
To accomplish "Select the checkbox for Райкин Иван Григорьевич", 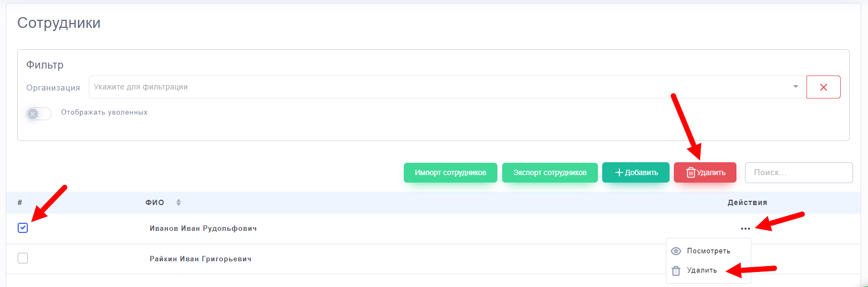I will coord(22,258).
